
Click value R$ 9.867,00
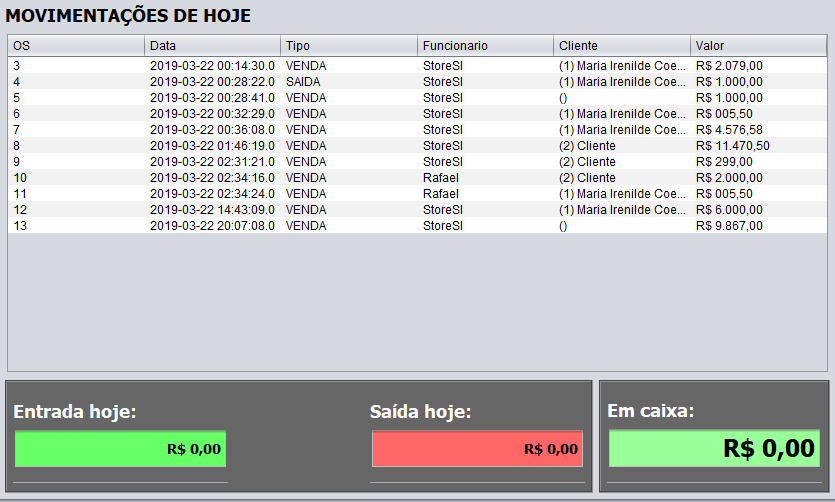point(729,225)
